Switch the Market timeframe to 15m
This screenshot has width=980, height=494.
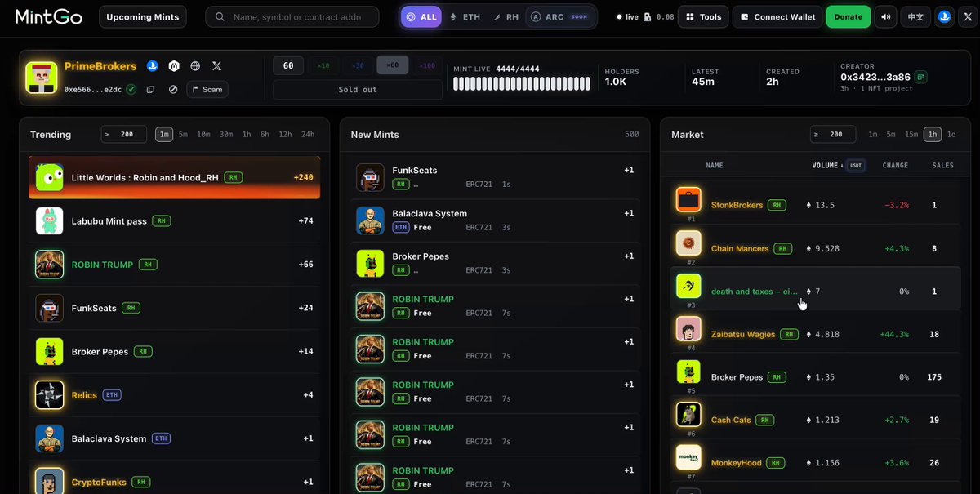click(911, 135)
